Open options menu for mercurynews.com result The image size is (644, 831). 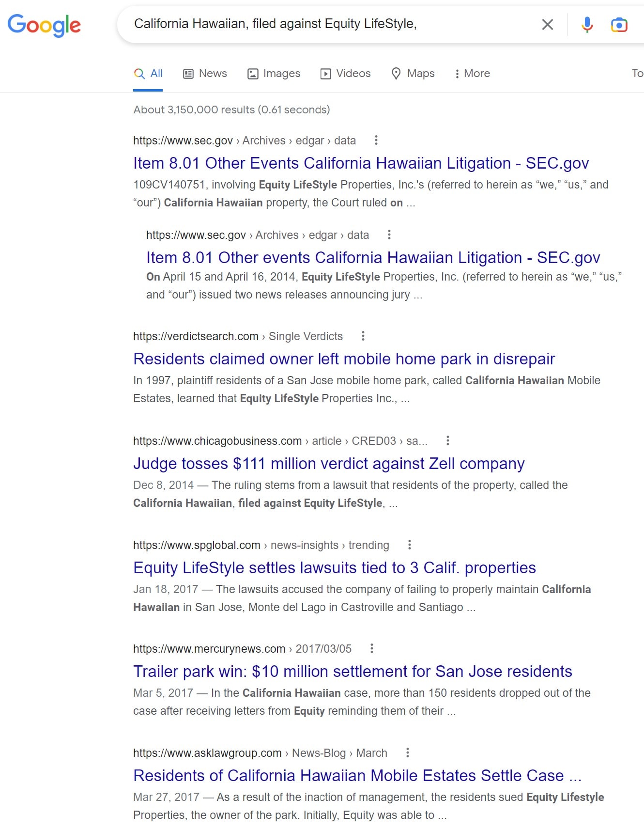click(372, 648)
